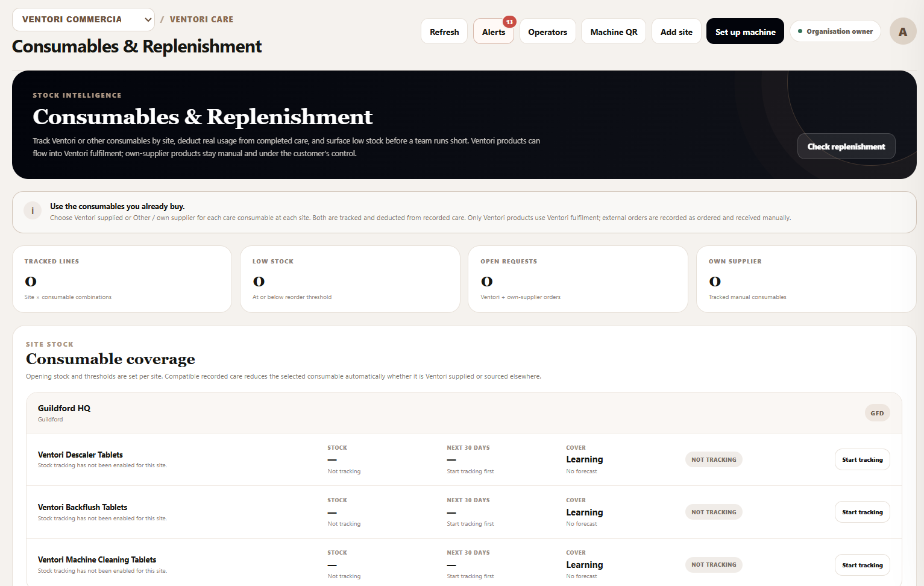Click the info icon in the notice
Image resolution: width=924 pixels, height=586 pixels.
(x=33, y=211)
